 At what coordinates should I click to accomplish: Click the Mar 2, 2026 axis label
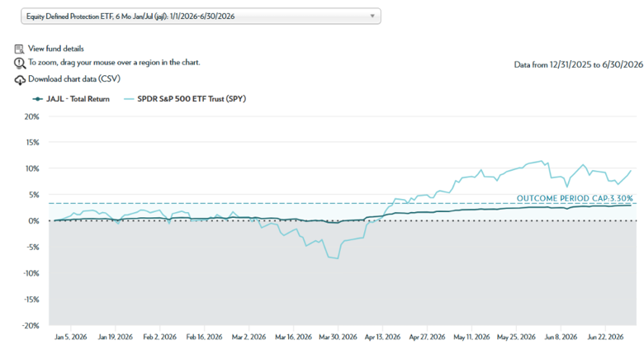pyautogui.click(x=249, y=337)
